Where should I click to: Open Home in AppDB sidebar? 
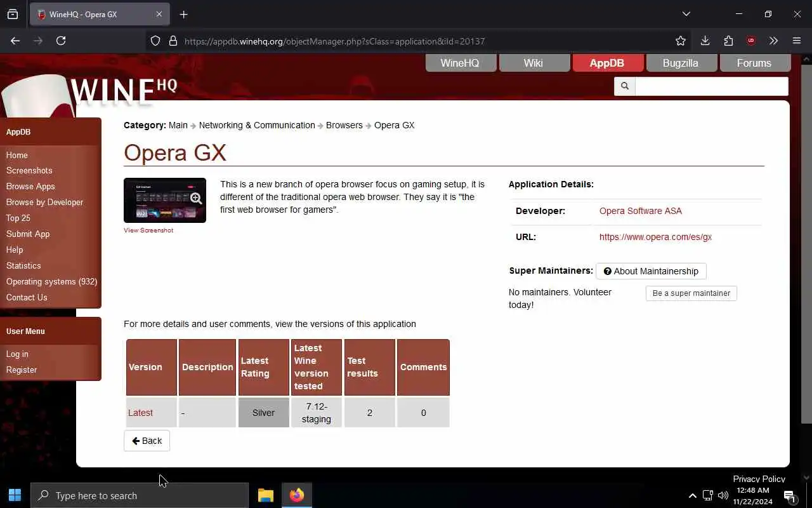[17, 155]
